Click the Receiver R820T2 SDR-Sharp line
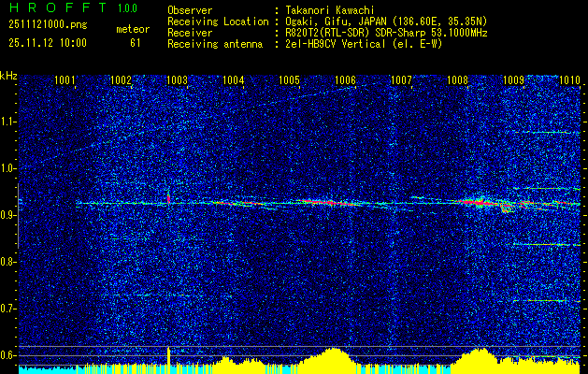The width and height of the screenshot is (588, 374). point(386,33)
